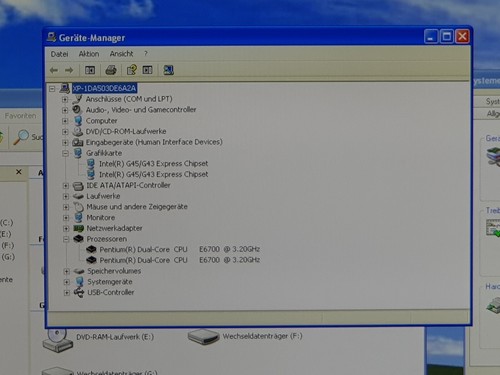Click the Back arrow in Geräte-Manager toolbar
This screenshot has width=500, height=375.
tap(54, 70)
